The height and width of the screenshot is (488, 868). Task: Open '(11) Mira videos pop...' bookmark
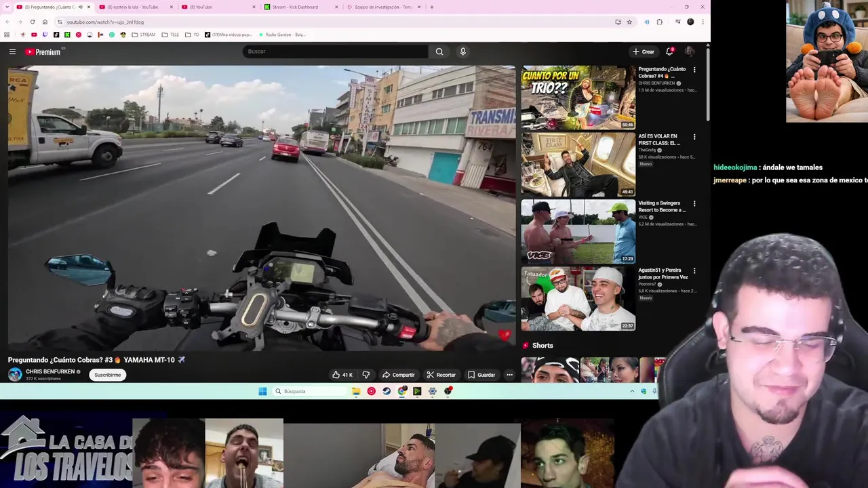228,35
